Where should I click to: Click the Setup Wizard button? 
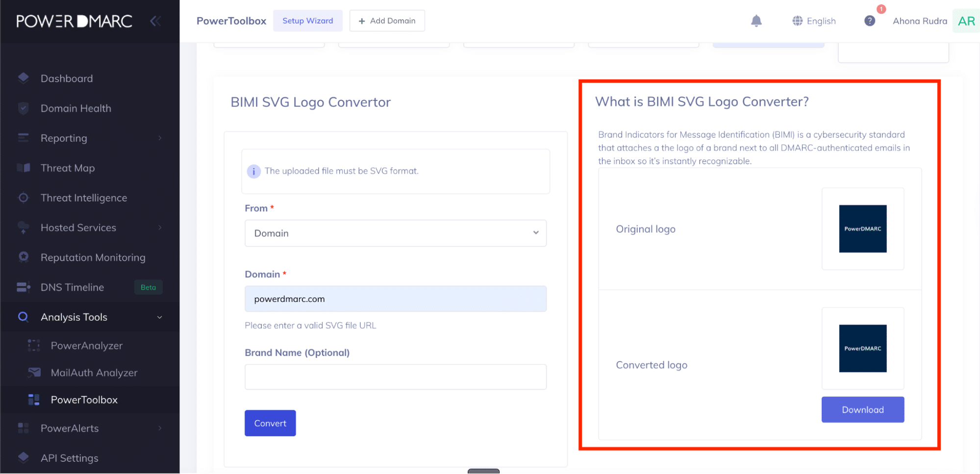tap(308, 21)
